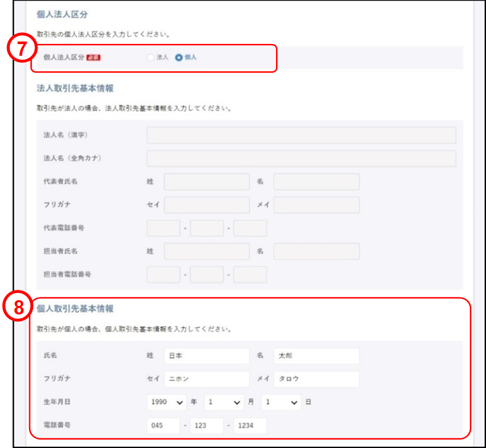Click the 担当者氏名 名 field
Image resolution: width=486 pixels, height=448 pixels.
point(316,252)
